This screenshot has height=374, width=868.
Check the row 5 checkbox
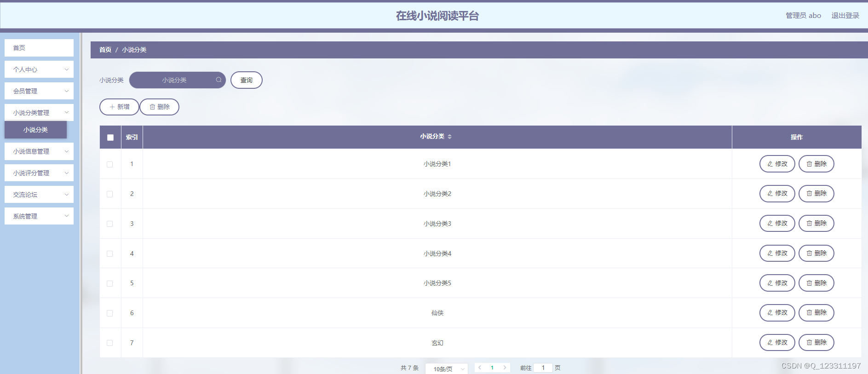[x=109, y=283]
